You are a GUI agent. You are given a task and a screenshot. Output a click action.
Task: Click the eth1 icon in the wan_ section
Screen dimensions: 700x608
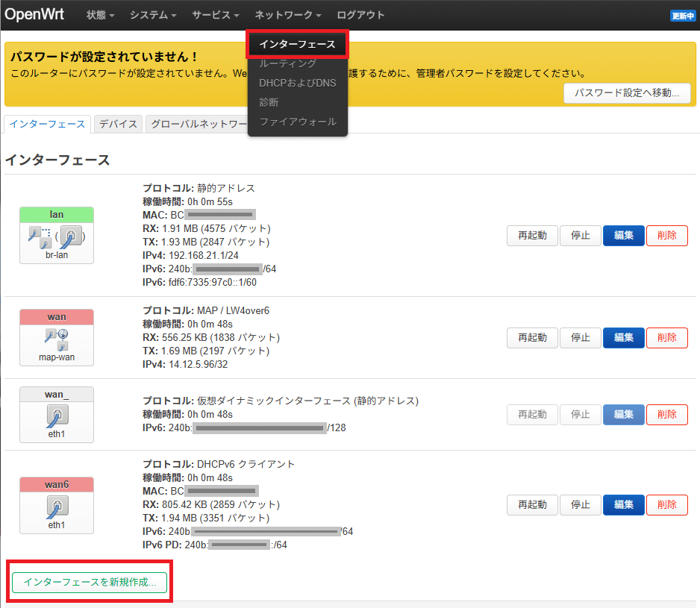56,416
